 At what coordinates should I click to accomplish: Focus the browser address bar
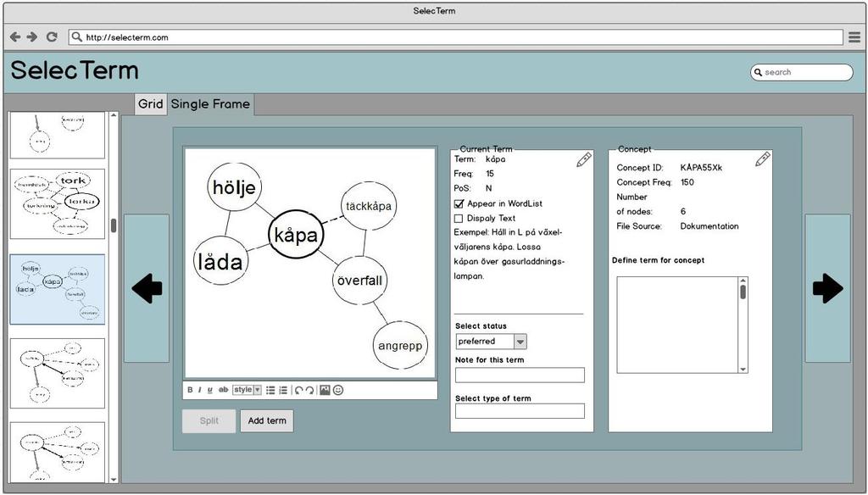455,37
